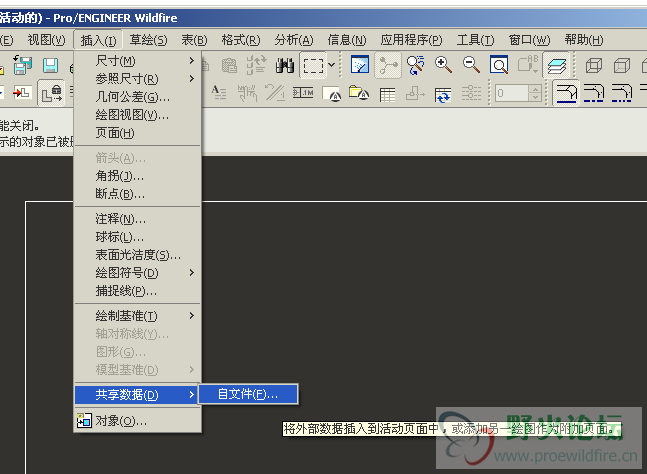Expand the 参照尺寸(R) submenu
Image resolution: width=647 pixels, height=474 pixels.
[138, 78]
